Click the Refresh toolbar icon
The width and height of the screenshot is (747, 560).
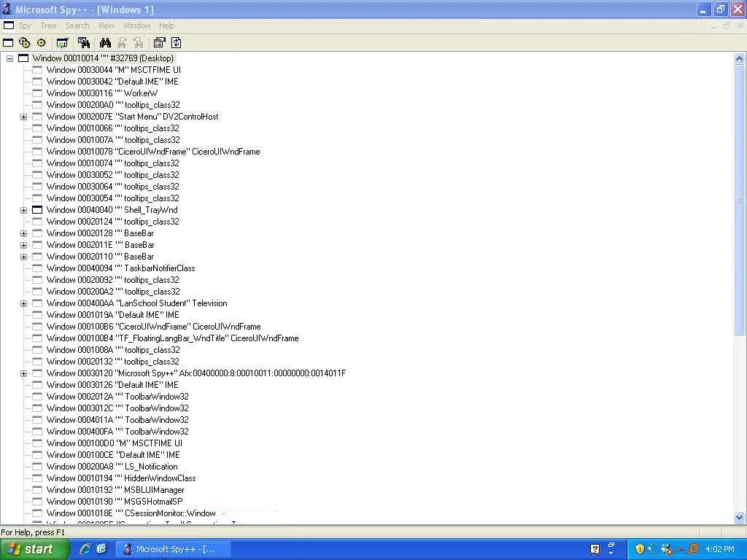(x=176, y=43)
